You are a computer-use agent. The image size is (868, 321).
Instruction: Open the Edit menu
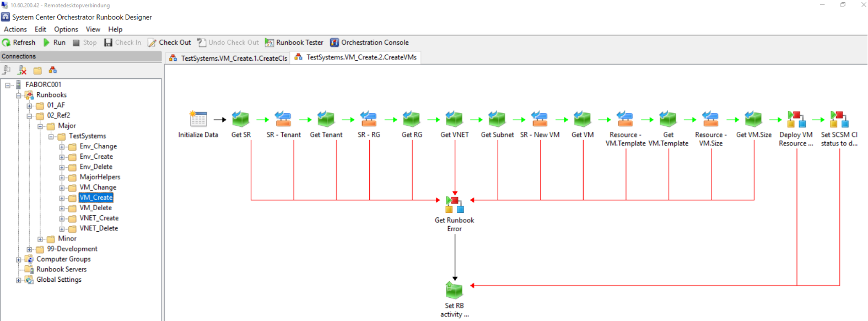pyautogui.click(x=40, y=29)
